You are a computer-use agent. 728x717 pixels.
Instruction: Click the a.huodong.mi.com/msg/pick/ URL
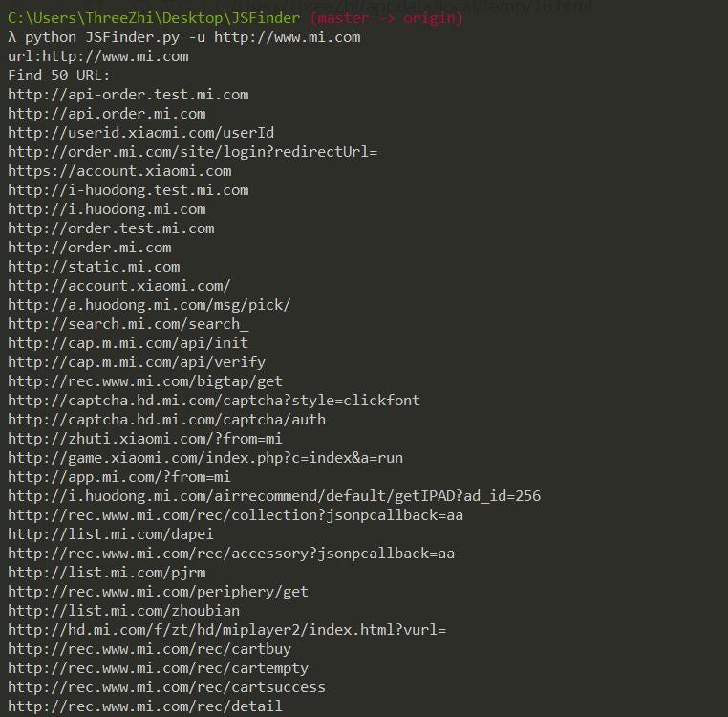tap(149, 305)
